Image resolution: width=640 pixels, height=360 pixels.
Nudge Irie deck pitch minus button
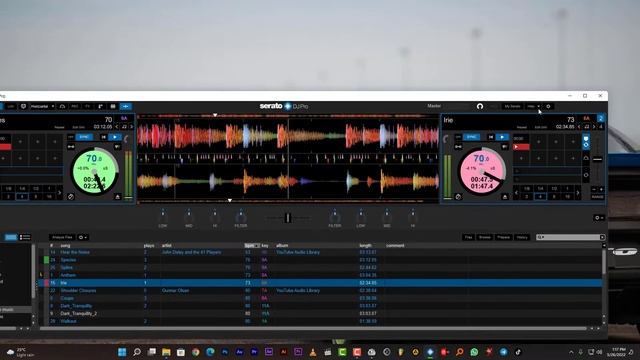click(594, 189)
